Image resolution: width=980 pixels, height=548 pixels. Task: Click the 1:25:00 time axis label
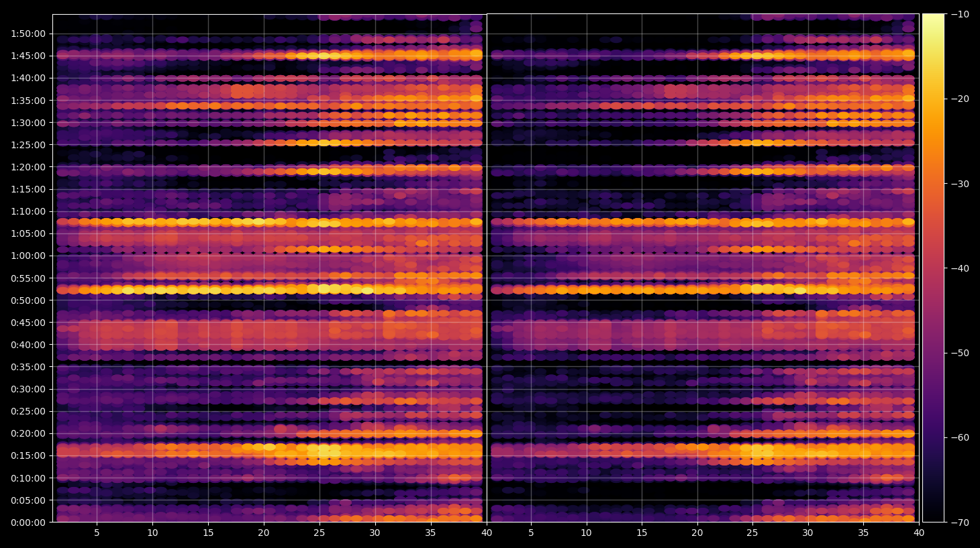coord(28,145)
